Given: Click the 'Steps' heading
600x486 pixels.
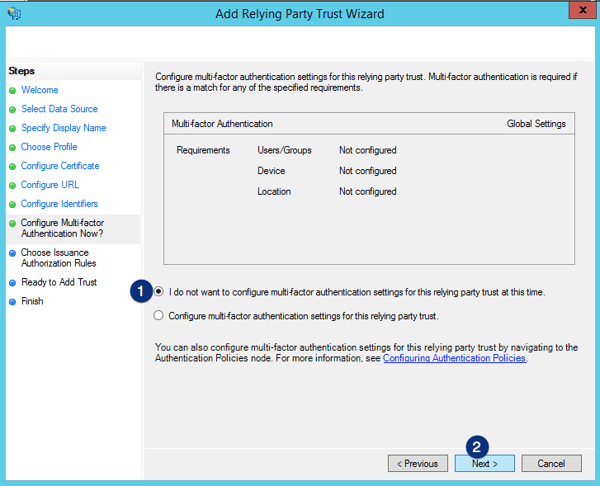Looking at the screenshot, I should tap(21, 71).
